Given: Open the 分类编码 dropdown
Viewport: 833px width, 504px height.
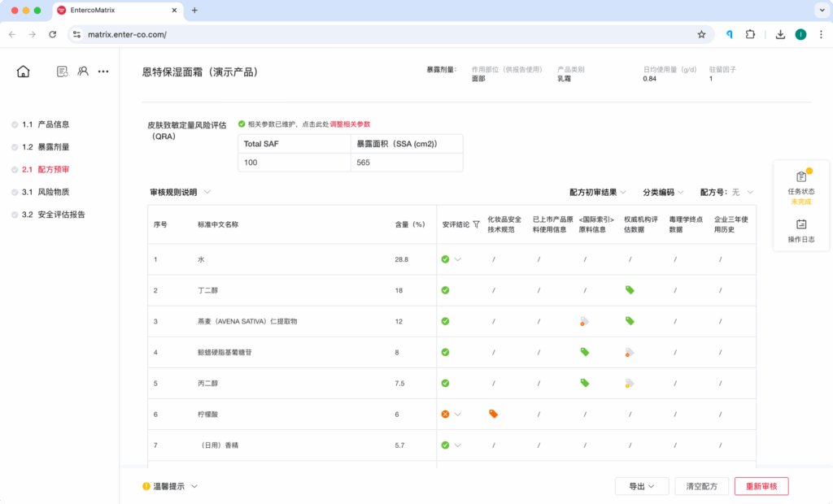Looking at the screenshot, I should pyautogui.click(x=663, y=193).
